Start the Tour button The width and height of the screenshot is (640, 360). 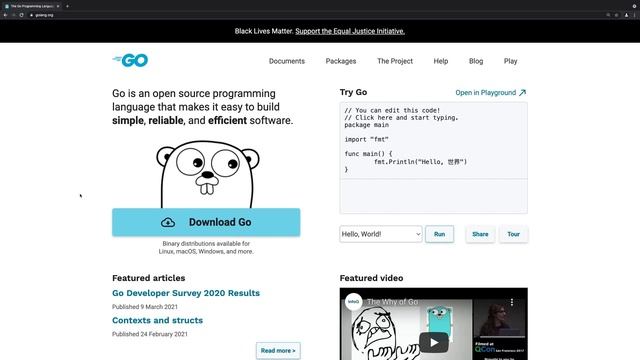coord(513,234)
